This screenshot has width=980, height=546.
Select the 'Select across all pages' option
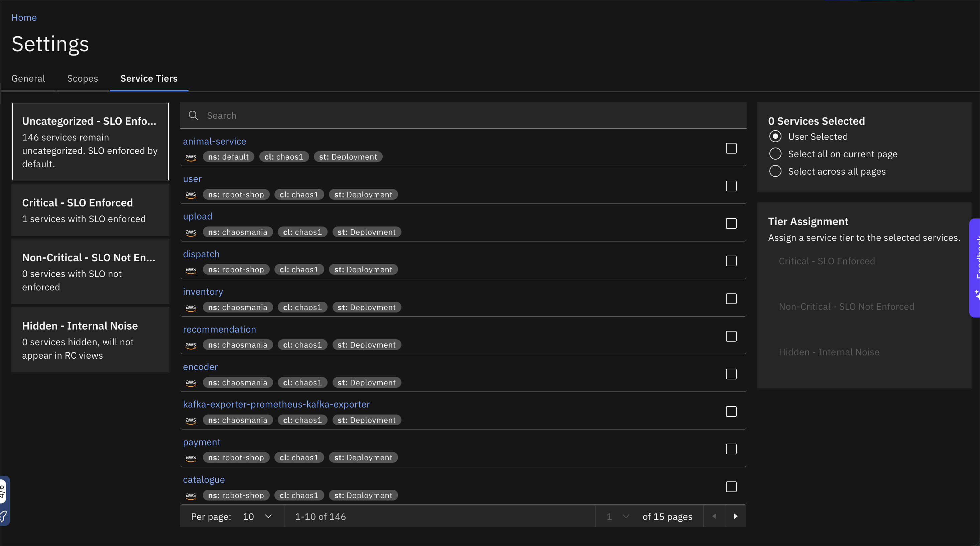[x=776, y=171]
